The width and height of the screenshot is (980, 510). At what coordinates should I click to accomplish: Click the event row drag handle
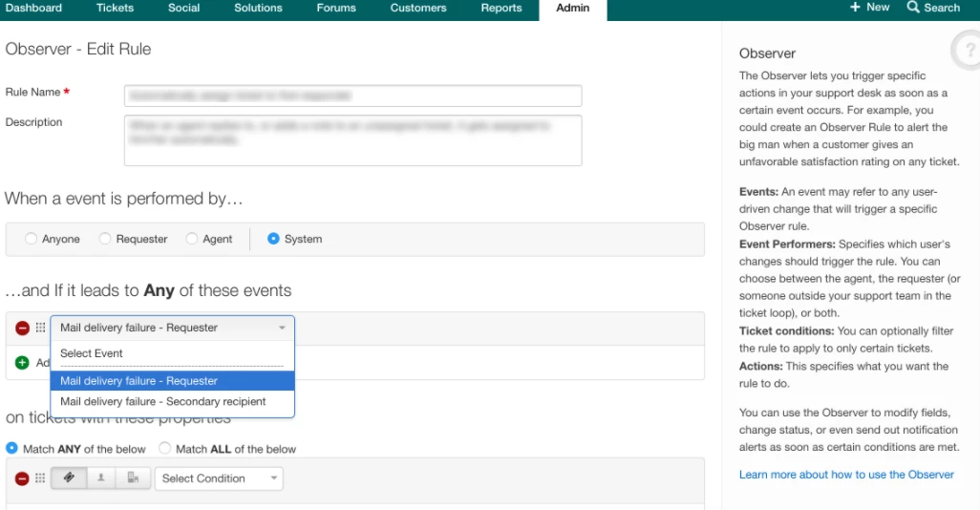(41, 328)
